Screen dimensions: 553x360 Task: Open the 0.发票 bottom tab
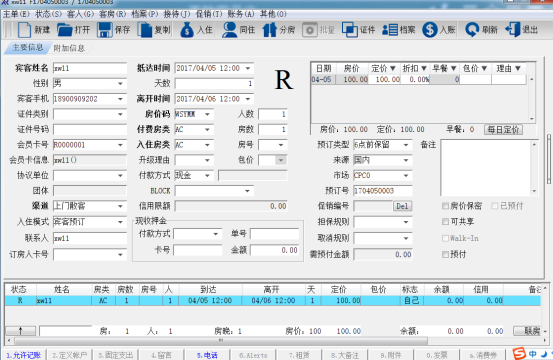[x=437, y=355]
